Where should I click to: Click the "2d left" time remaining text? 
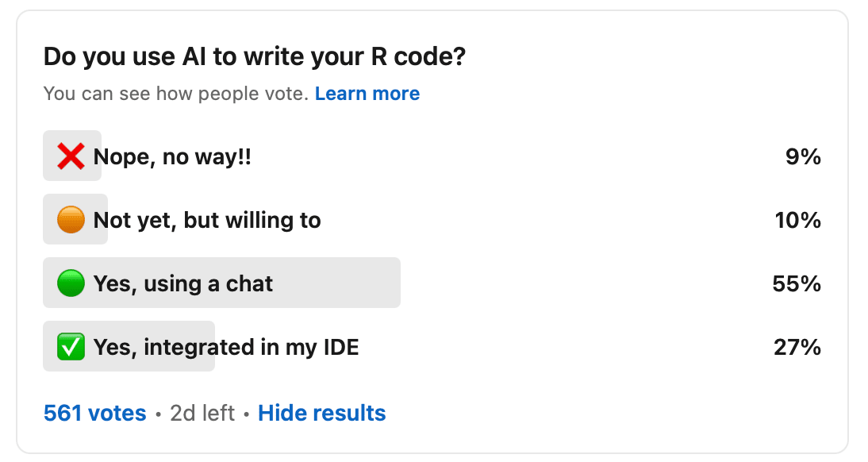(x=202, y=413)
